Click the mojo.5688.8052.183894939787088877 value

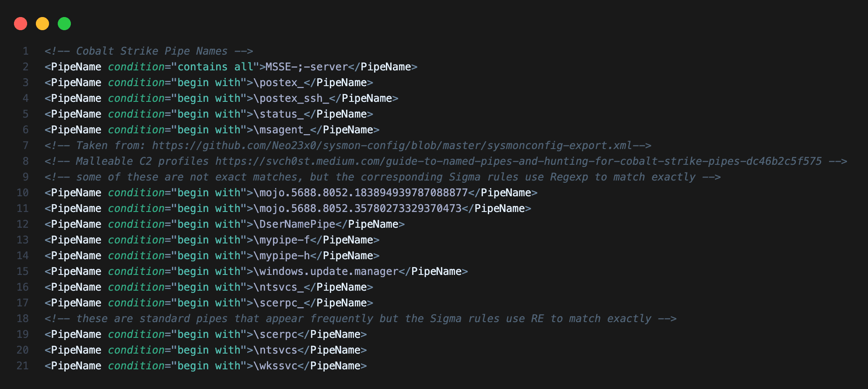point(360,193)
